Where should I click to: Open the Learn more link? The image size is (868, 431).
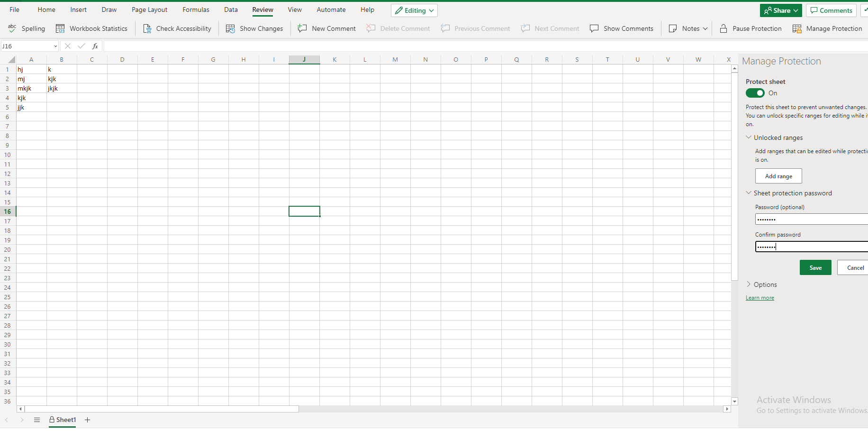click(x=760, y=298)
